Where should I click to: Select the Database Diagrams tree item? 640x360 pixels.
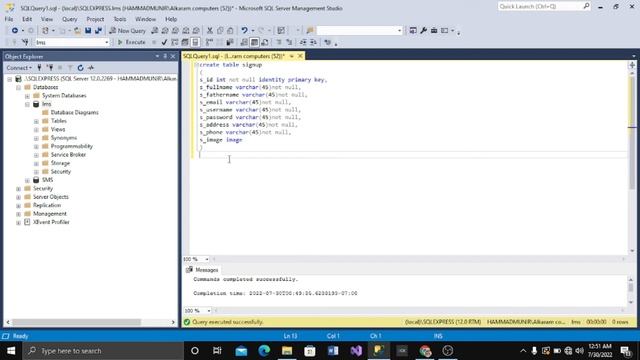[x=74, y=112]
